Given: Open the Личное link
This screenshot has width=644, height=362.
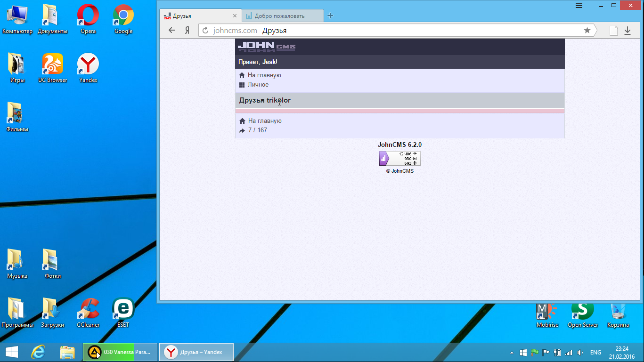Looking at the screenshot, I should pyautogui.click(x=258, y=85).
